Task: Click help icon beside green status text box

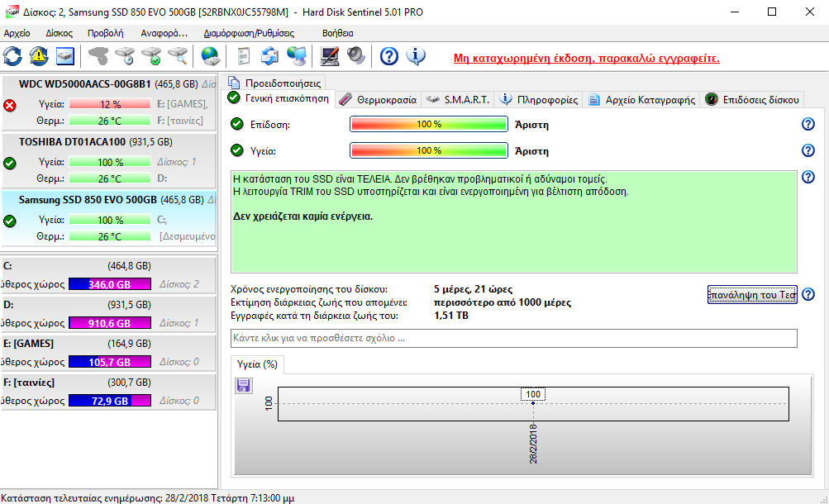Action: tap(808, 177)
